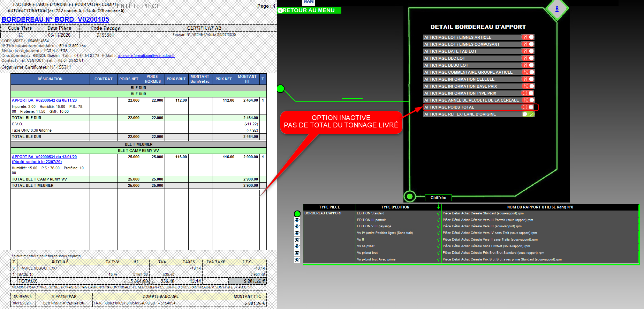Click the Chiffrée label button
644x309 pixels.
point(438,198)
